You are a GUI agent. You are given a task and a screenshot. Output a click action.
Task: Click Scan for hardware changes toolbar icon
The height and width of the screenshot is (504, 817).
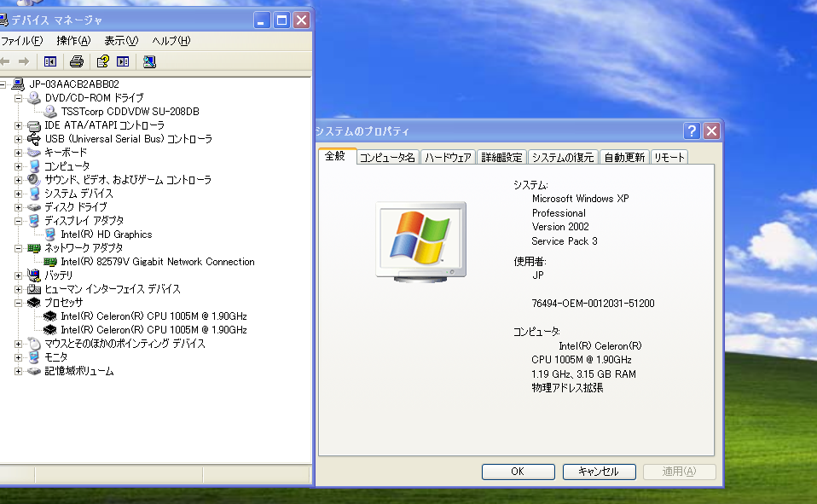pos(149,61)
